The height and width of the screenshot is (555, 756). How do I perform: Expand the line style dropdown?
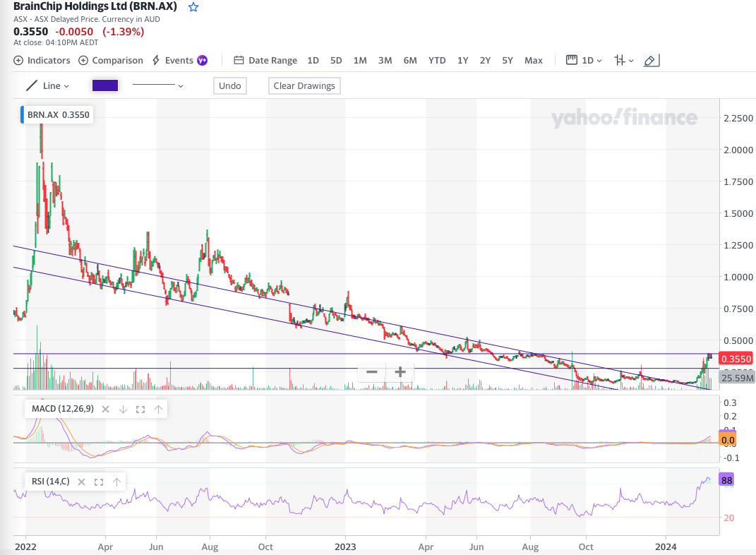(158, 85)
